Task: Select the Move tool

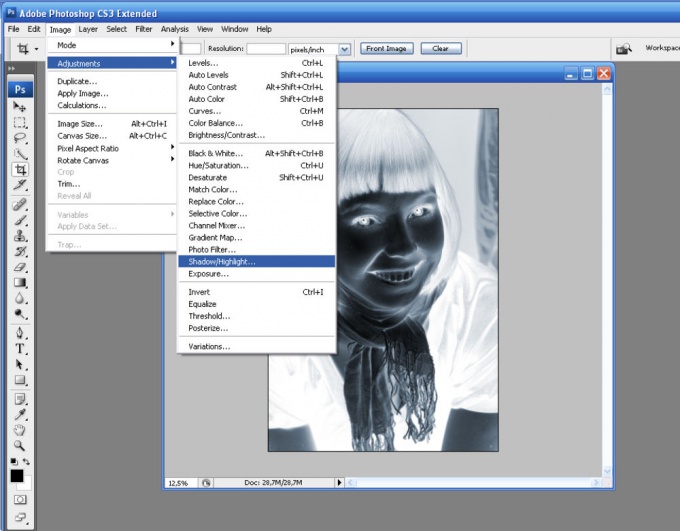Action: pyautogui.click(x=20, y=106)
